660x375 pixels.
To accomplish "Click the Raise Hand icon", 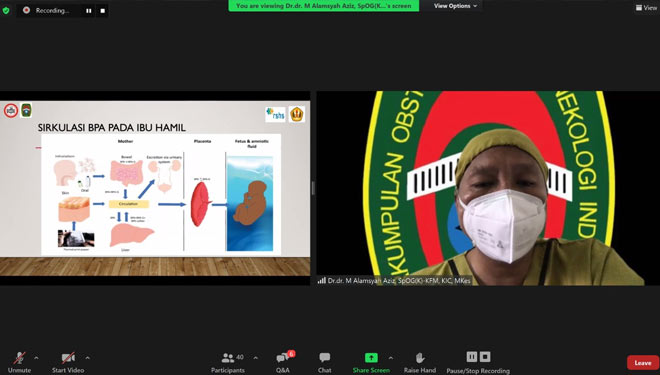I will pos(420,358).
